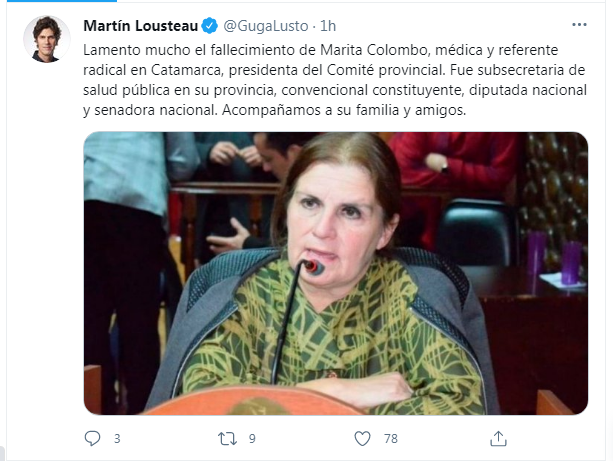Screen dimensions: 613x461
Task: Open the tweet via the 1h timestamp
Action: tap(328, 26)
